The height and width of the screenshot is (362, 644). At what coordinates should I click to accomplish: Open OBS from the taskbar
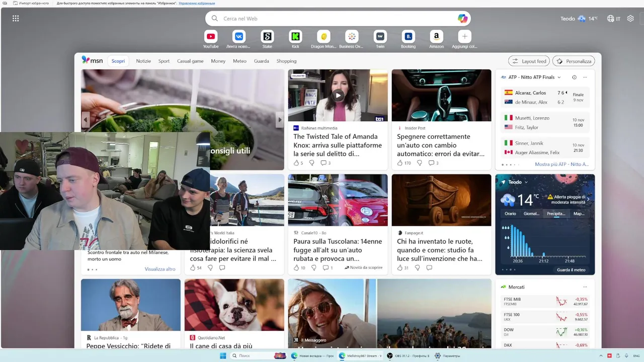408,355
